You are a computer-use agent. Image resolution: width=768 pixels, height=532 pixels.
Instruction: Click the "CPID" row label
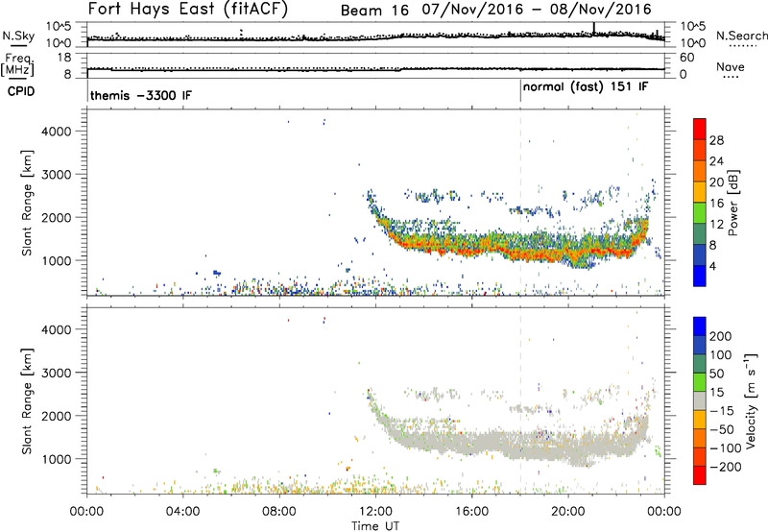pyautogui.click(x=20, y=91)
